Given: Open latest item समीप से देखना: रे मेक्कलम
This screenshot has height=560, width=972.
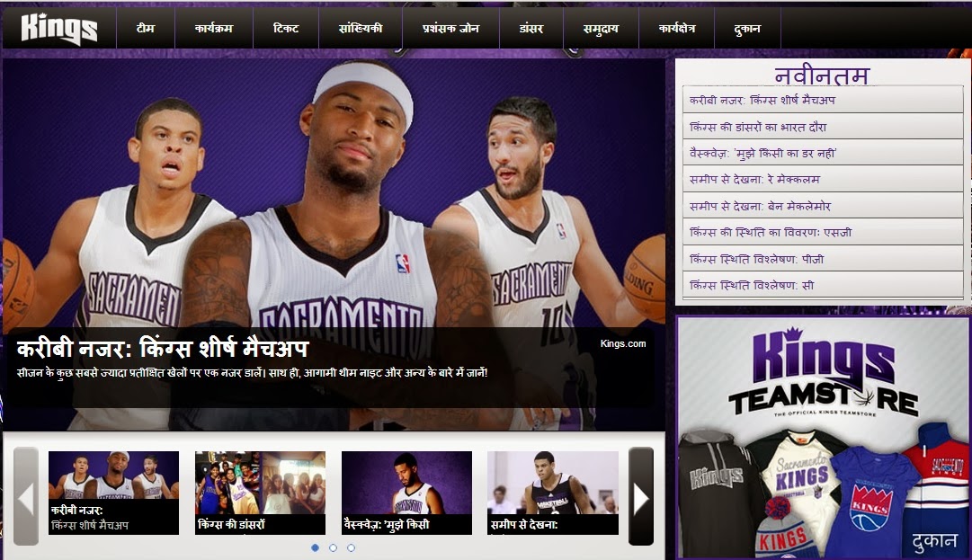Looking at the screenshot, I should (823, 179).
